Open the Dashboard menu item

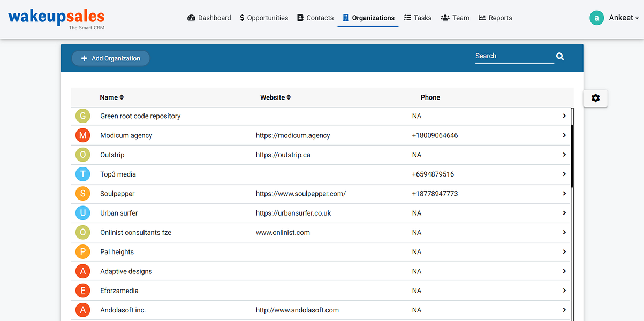pos(209,18)
